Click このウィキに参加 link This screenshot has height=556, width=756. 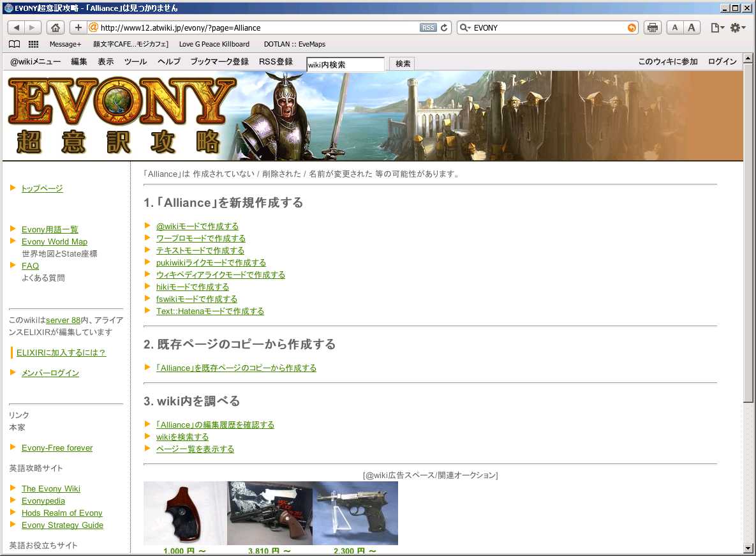pyautogui.click(x=668, y=62)
